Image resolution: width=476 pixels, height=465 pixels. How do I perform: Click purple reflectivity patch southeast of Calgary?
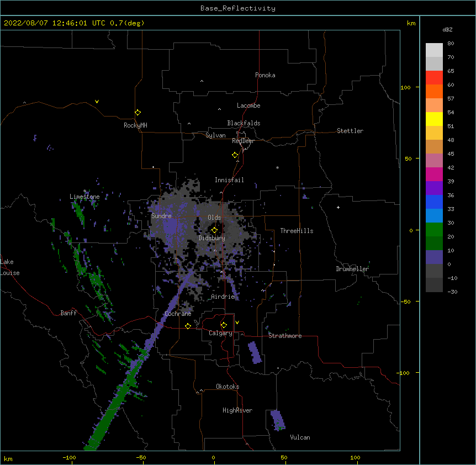coord(255,352)
